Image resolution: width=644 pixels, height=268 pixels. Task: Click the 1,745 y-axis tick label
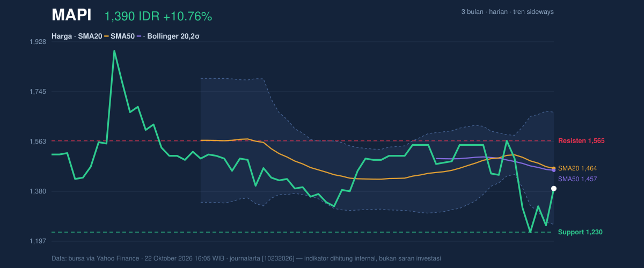tap(37, 92)
